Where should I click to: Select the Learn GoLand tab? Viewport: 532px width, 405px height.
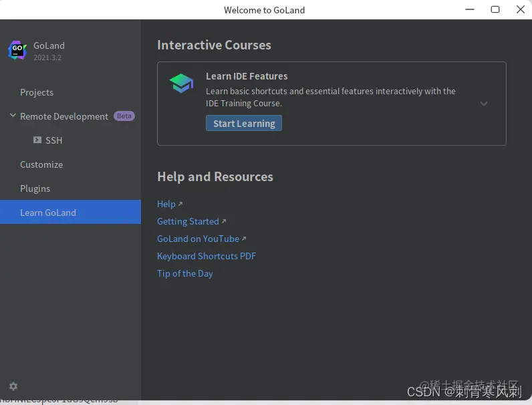(70, 212)
